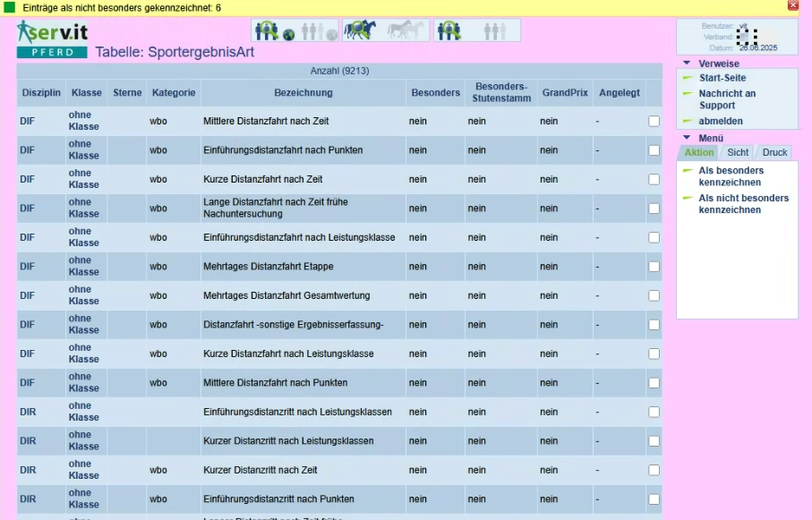This screenshot has width=812, height=520.
Task: Open the Start-Seite link
Action: point(722,78)
